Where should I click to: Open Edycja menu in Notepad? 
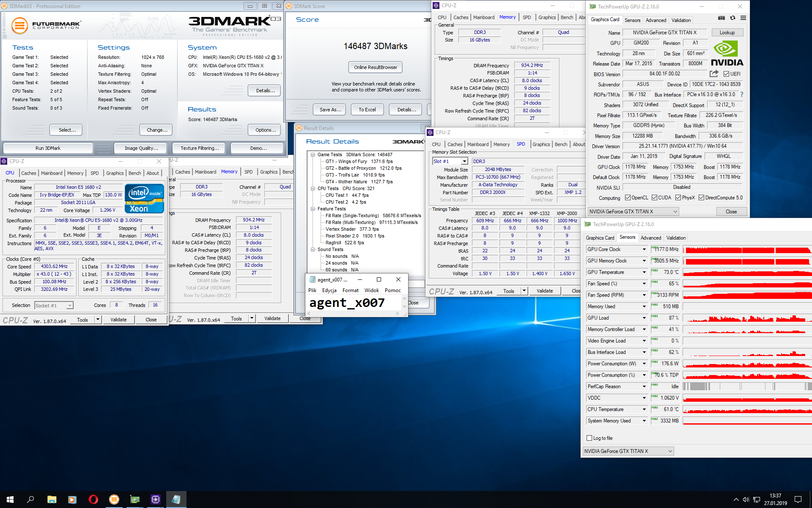click(329, 290)
